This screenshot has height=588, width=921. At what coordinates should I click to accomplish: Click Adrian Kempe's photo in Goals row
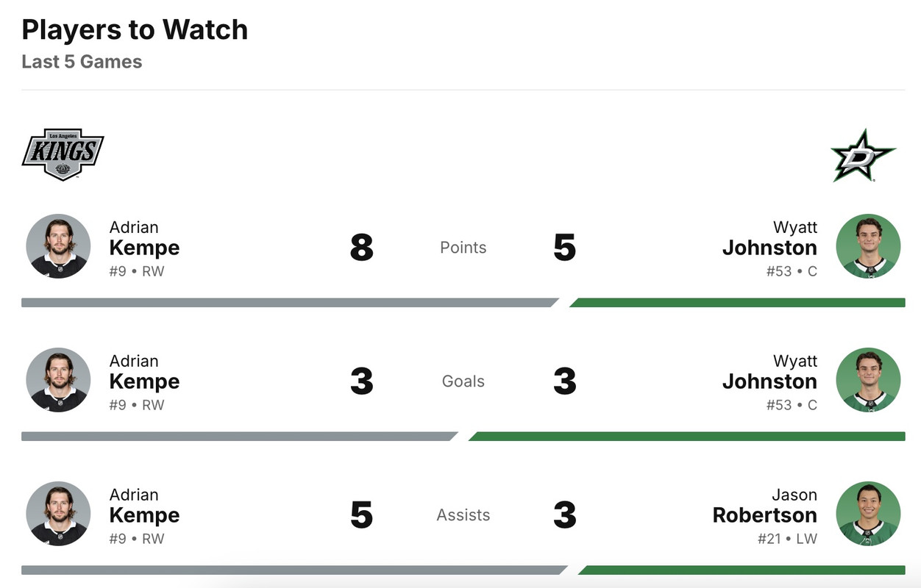pos(58,380)
